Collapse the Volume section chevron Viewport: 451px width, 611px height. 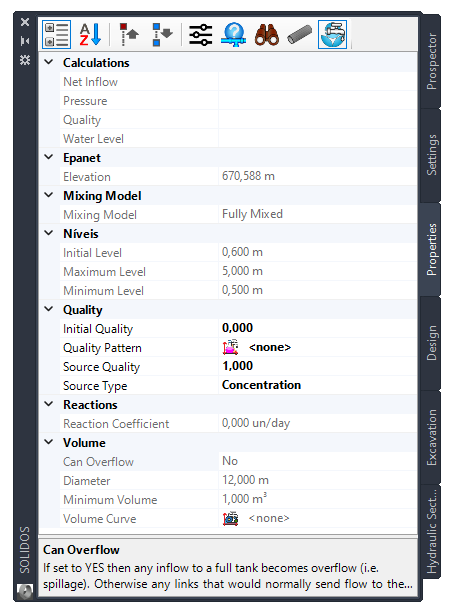(x=49, y=442)
